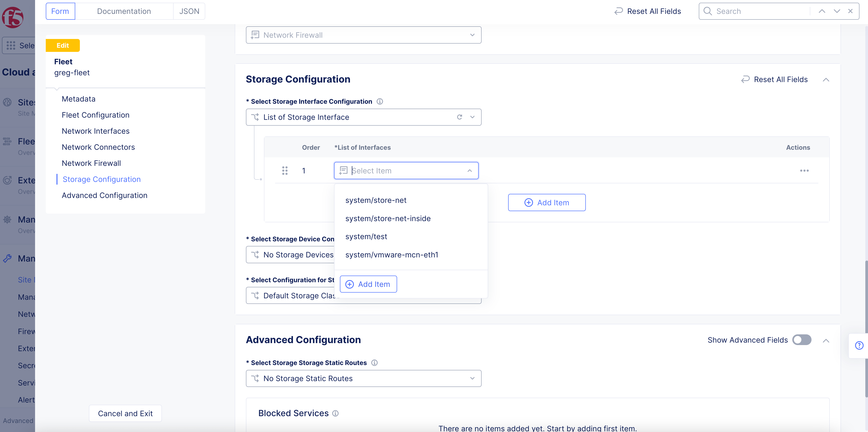
Task: Grab the drag handle on interface row 1
Action: [x=285, y=170]
